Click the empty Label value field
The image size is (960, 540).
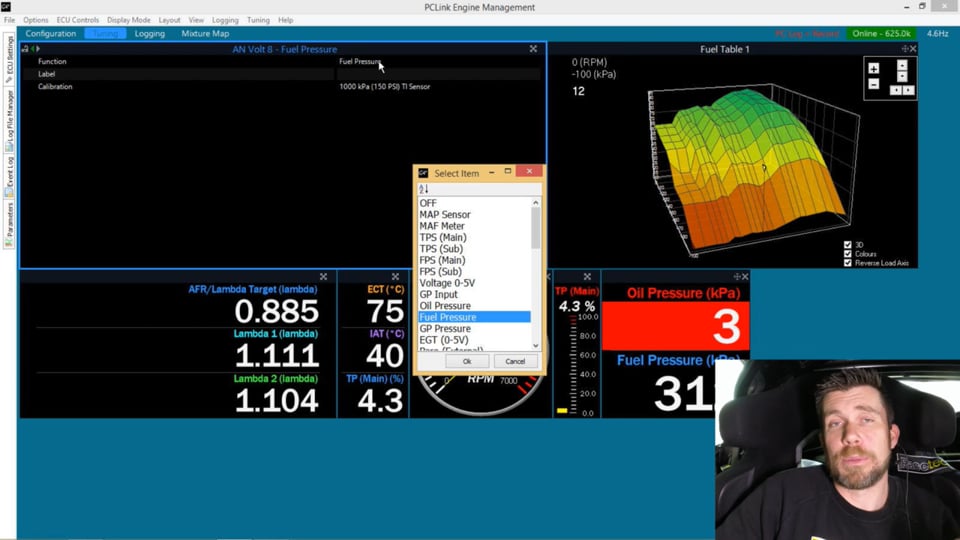click(x=439, y=74)
